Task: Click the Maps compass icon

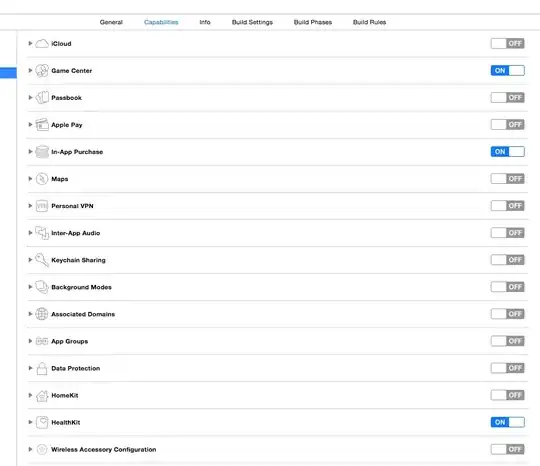Action: click(x=42, y=179)
